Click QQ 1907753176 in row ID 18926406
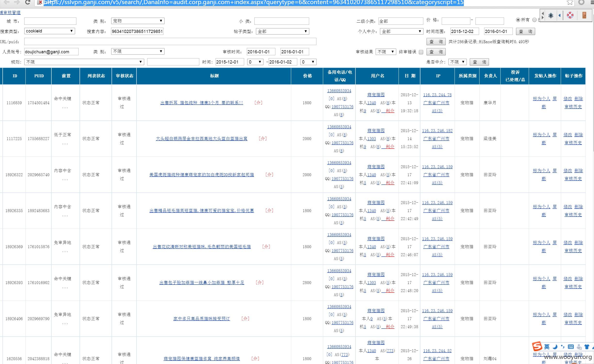 [x=342, y=323]
